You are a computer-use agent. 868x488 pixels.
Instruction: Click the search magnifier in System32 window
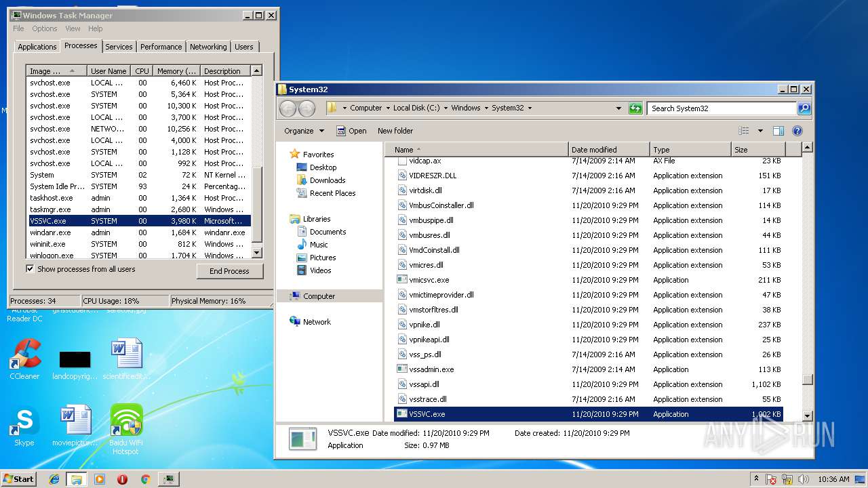click(804, 108)
